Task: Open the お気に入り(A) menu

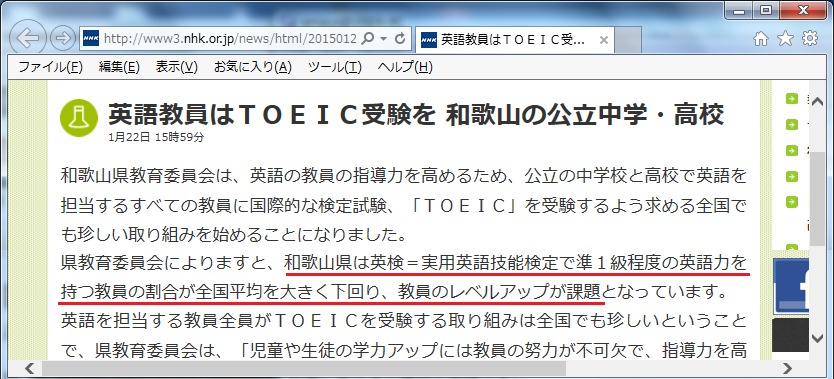Action: click(253, 68)
